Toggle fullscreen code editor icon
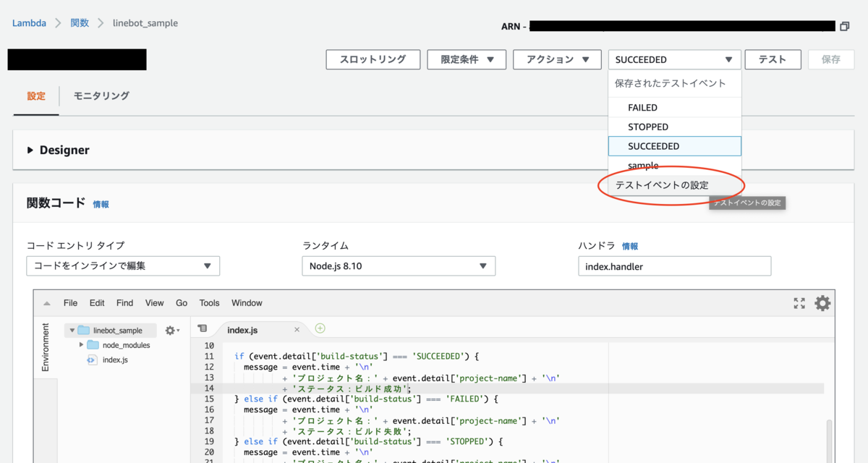This screenshot has height=463, width=868. (x=799, y=303)
